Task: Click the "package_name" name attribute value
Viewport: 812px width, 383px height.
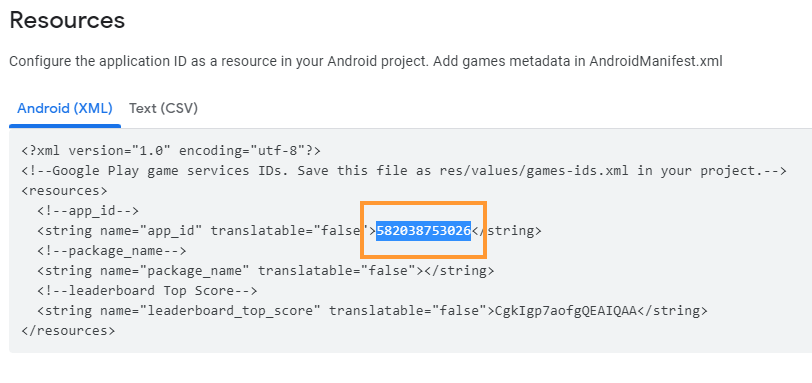Action: tap(195, 271)
